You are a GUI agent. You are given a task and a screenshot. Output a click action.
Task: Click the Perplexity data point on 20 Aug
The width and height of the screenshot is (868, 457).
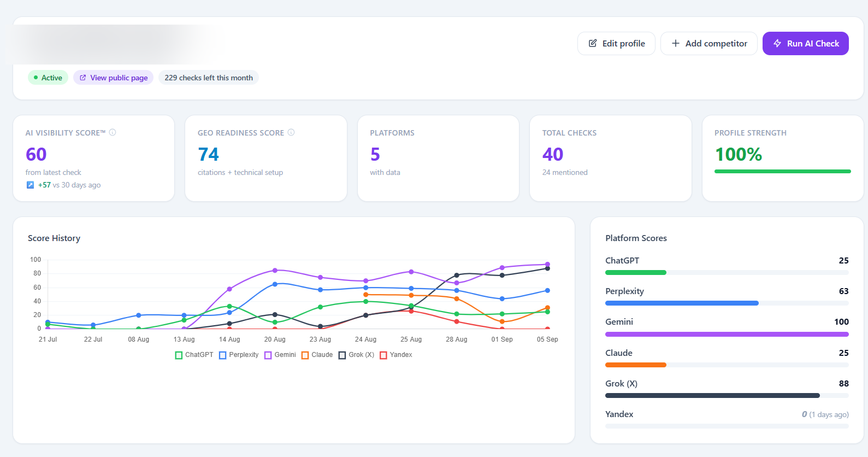pos(275,284)
